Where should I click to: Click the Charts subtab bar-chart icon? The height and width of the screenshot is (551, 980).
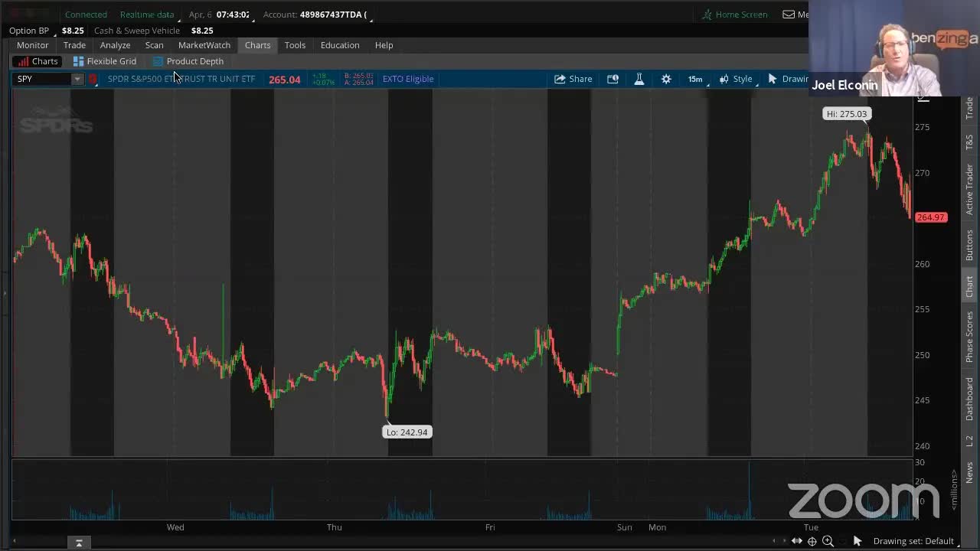(24, 61)
